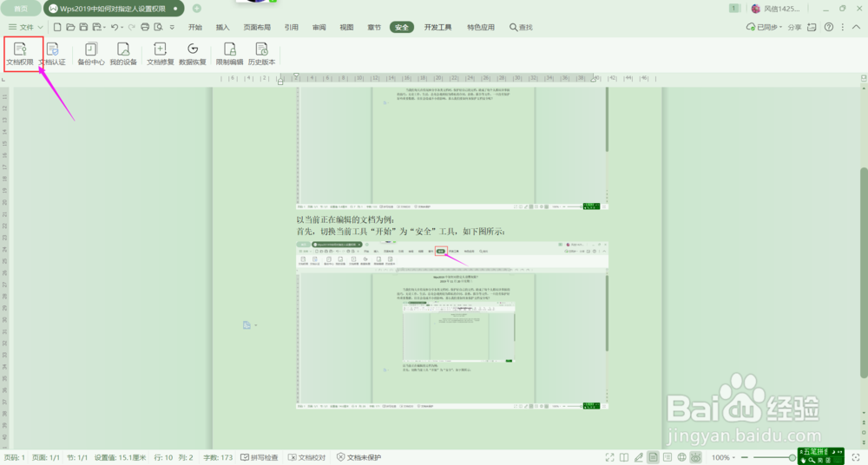This screenshot has width=868, height=465.
Task: Click 字数: 173 word count
Action: (218, 457)
